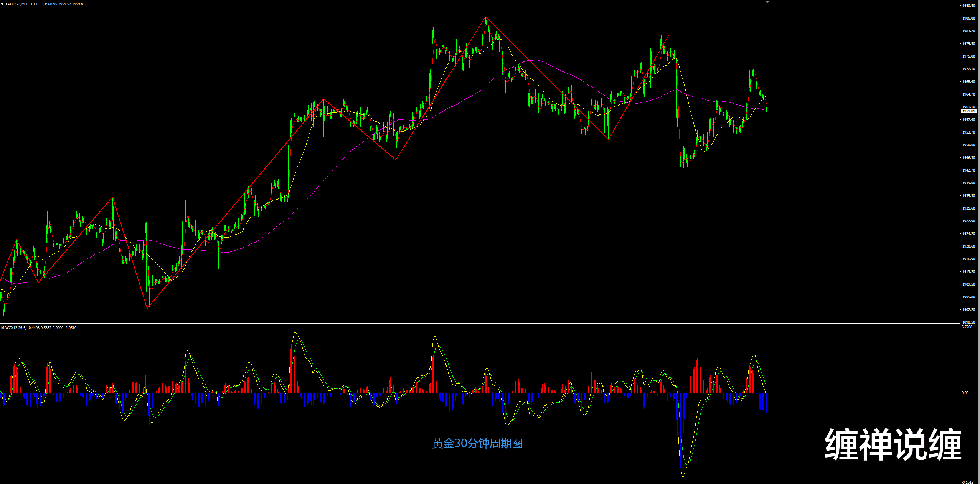Click the 1990.50 price scale label
This screenshot has width=980, height=484.
pos(968,6)
